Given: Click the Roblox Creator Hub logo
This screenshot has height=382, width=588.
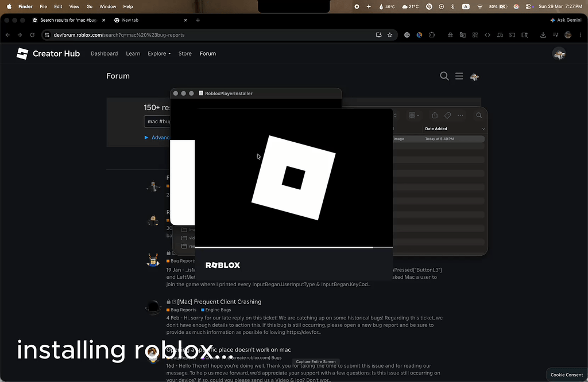Looking at the screenshot, I should (48, 53).
